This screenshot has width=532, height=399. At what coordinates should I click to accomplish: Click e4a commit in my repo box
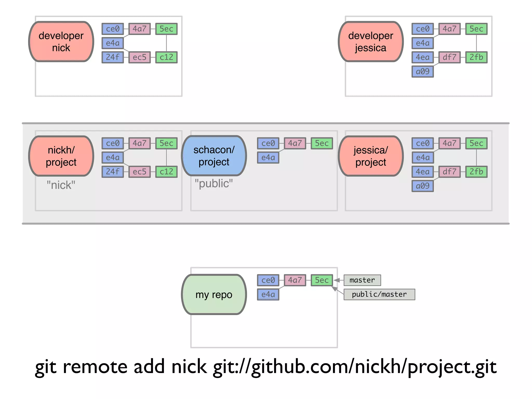268,294
